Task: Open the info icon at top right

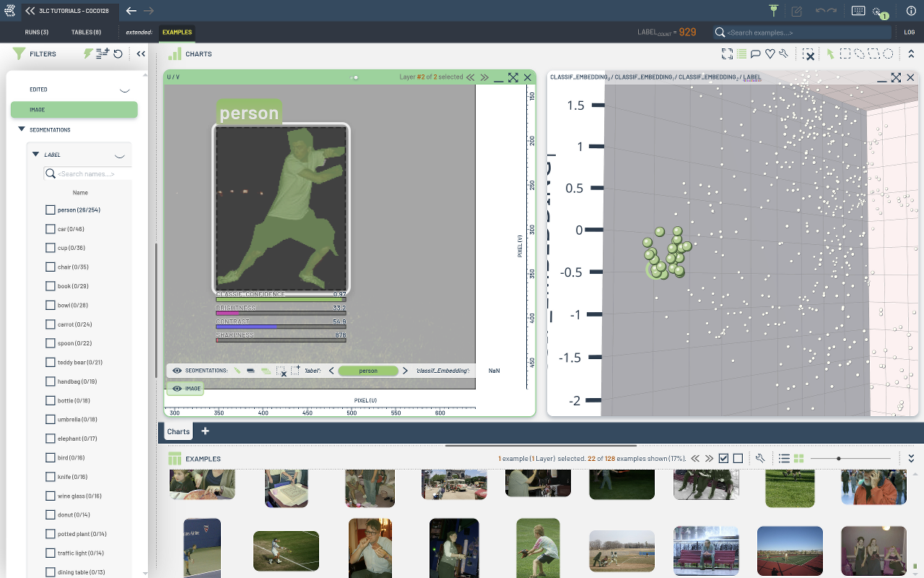Action: pos(911,11)
